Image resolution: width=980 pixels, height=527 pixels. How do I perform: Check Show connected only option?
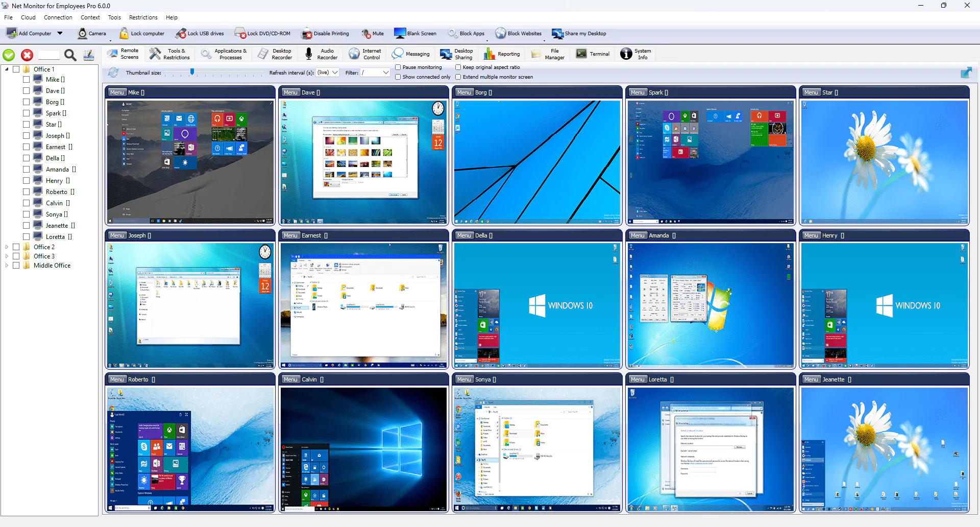click(x=398, y=77)
